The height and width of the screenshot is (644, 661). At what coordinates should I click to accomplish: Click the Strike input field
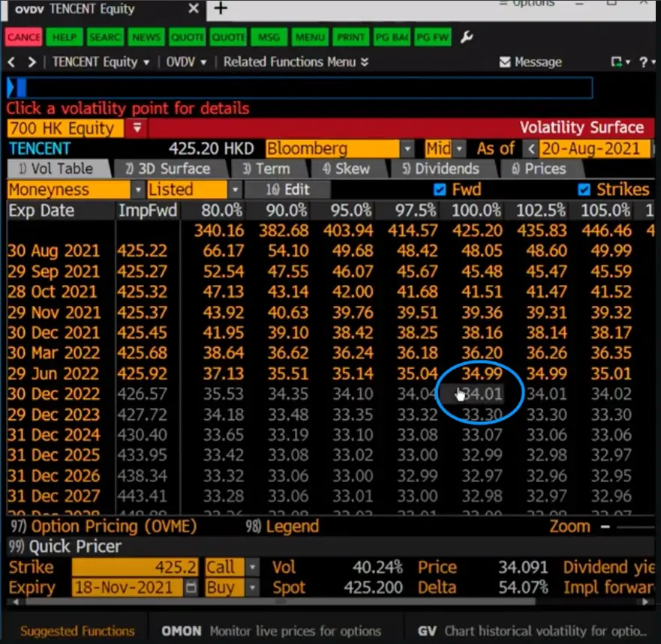tap(135, 568)
